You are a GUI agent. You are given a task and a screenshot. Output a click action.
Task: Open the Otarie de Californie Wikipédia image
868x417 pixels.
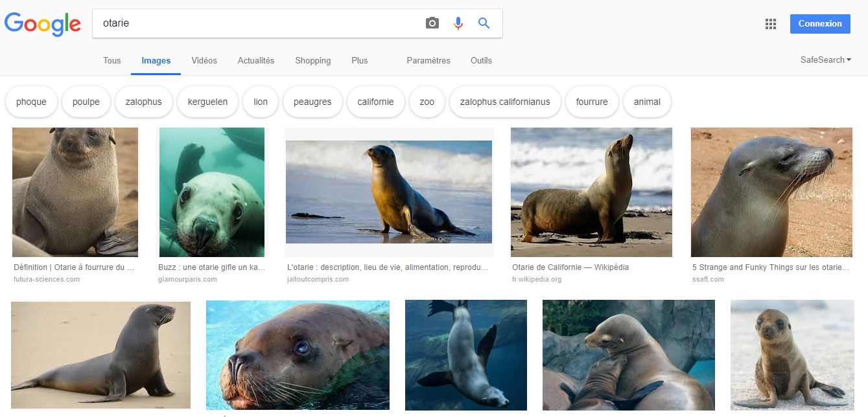pyautogui.click(x=591, y=192)
